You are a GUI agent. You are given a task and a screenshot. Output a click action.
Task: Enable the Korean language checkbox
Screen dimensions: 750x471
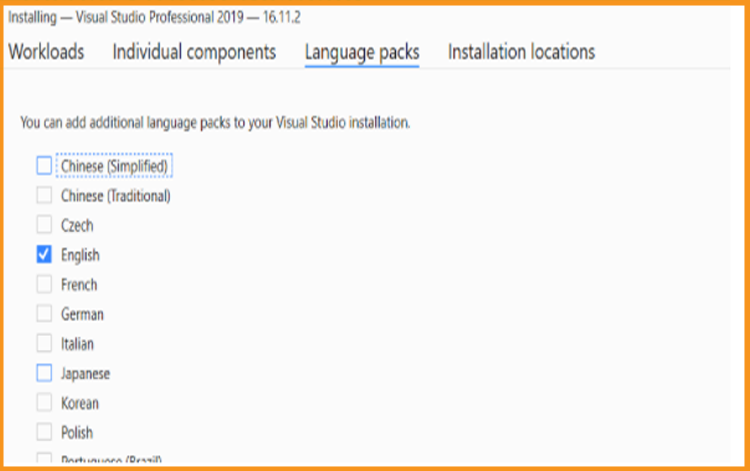(x=44, y=403)
